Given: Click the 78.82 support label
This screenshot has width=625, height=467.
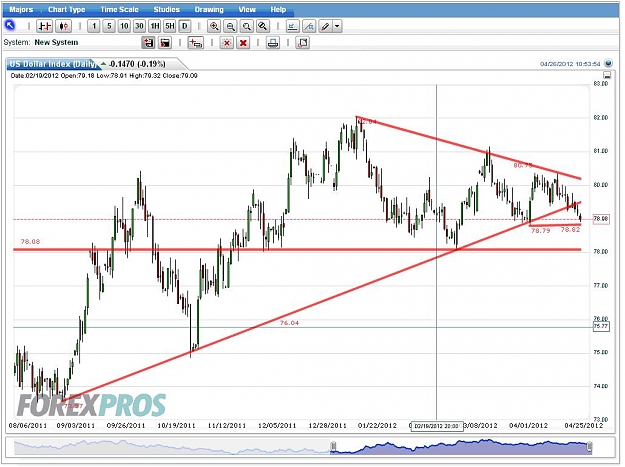Looking at the screenshot, I should tap(570, 230).
